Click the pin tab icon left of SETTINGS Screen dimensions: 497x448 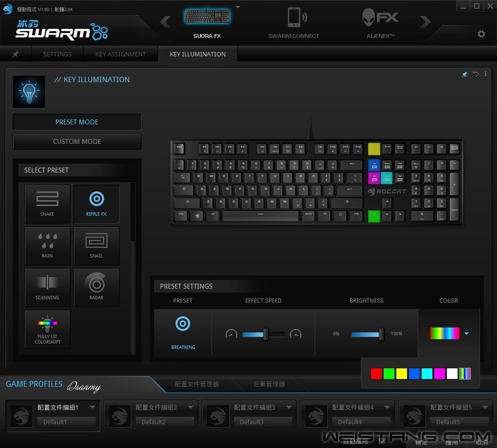pos(16,54)
